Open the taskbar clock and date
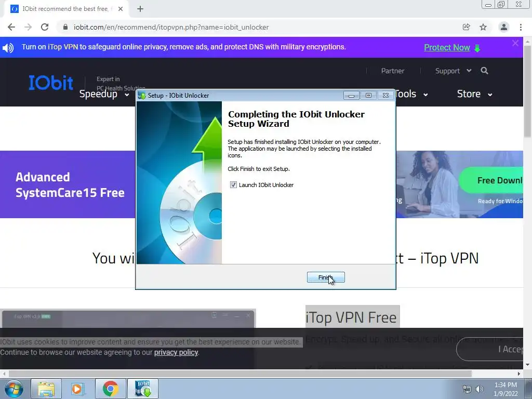Screen dimensions: 532x399 tap(506, 389)
